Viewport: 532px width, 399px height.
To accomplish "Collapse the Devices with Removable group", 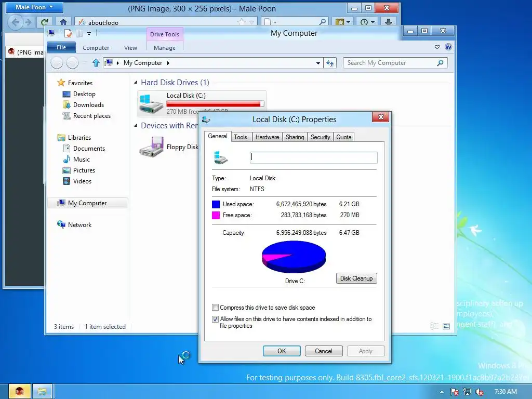I will [136, 126].
